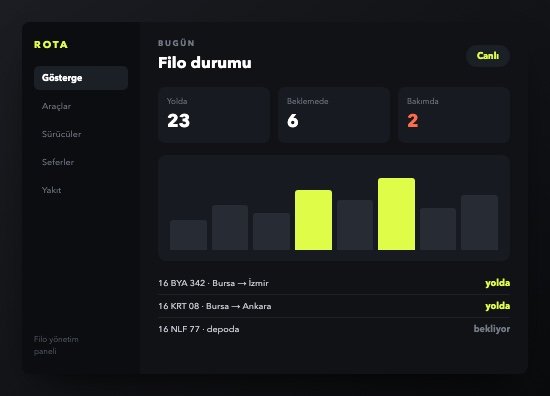The height and width of the screenshot is (396, 550).
Task: Click the Filo durumu heading
Action: tap(205, 63)
